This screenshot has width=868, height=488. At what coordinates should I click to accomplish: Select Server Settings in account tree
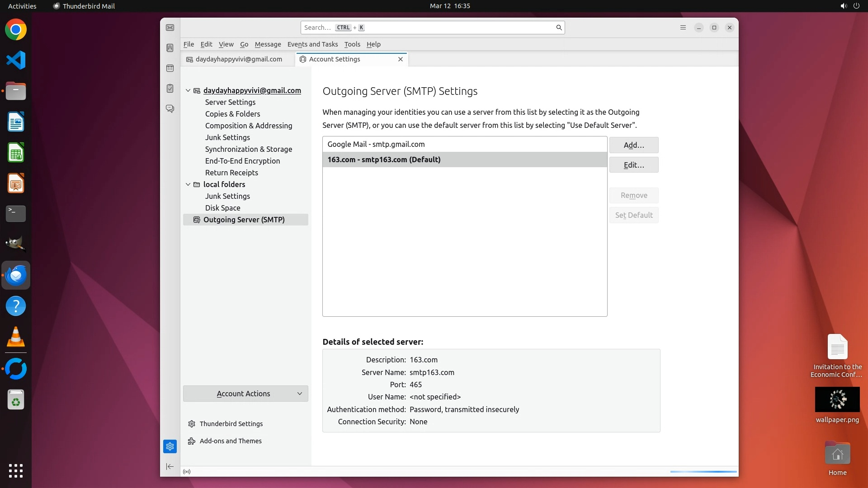pos(230,102)
